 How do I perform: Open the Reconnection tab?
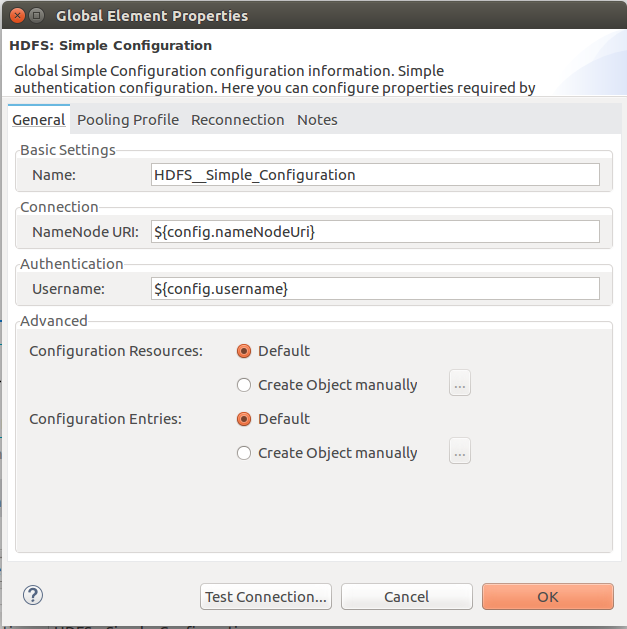237,120
